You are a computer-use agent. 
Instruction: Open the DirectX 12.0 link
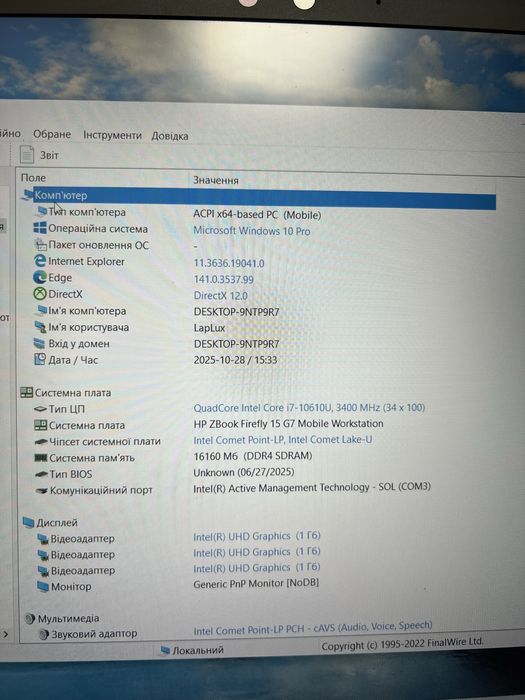(x=221, y=296)
